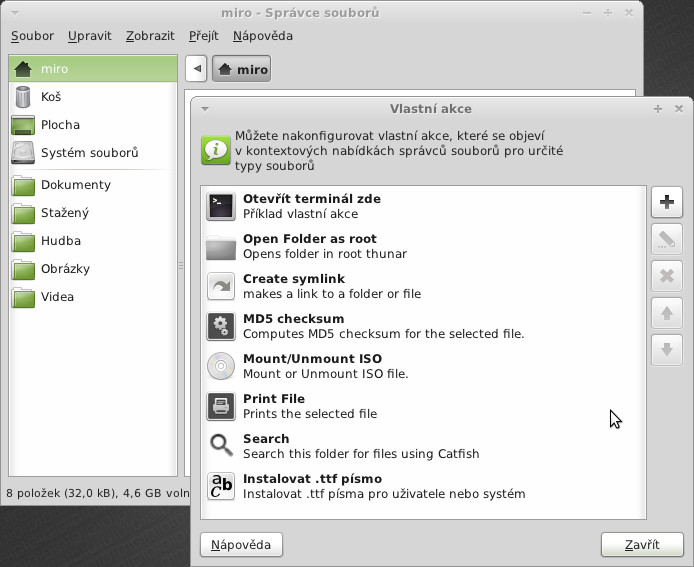This screenshot has height=567, width=694.
Task: Click the miro home path button
Action: coord(242,69)
